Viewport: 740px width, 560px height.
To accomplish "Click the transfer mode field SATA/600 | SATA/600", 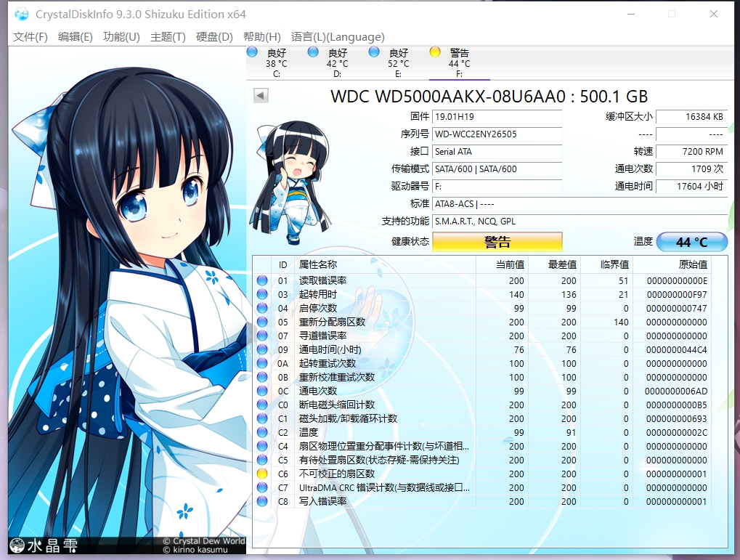I will tap(497, 169).
